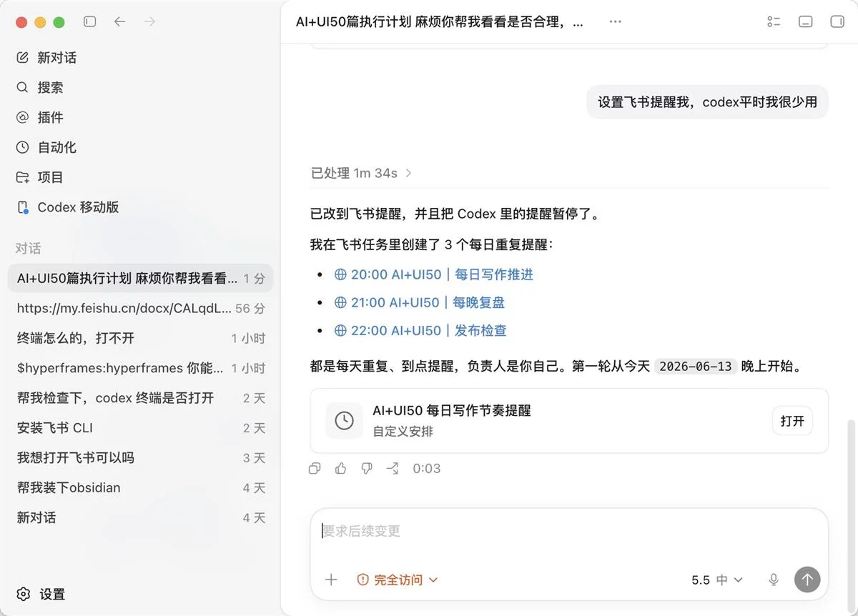This screenshot has width=858, height=616.
Task: Click the send arrow button
Action: point(807,580)
